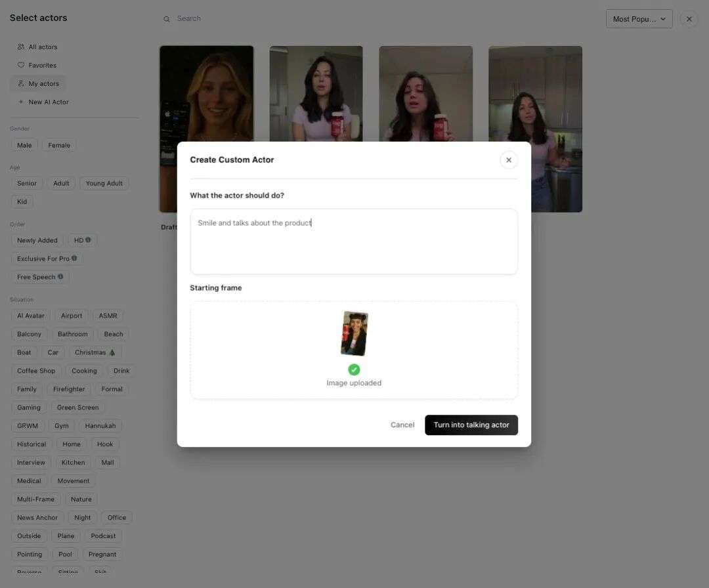Select the Green Screen situation filter
The image size is (709, 588).
(77, 408)
